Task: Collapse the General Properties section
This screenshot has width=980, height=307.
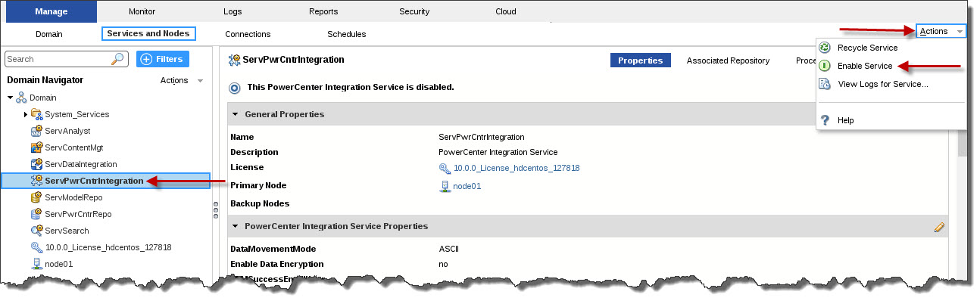Action: pos(235,114)
